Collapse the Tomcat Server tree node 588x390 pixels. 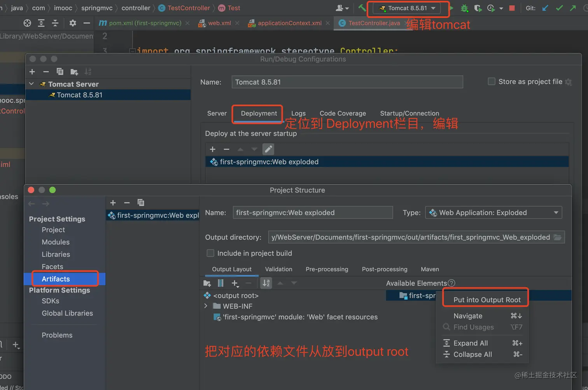[31, 84]
